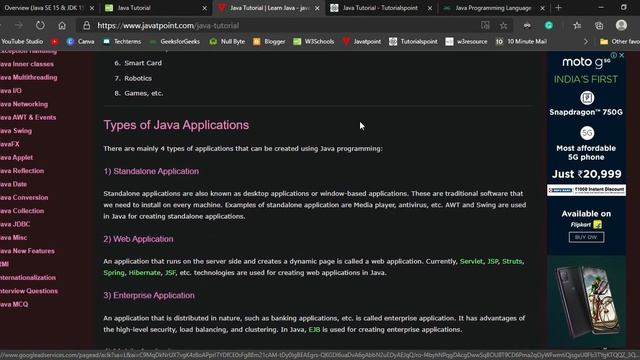Close the moto g advertisement X icon
Viewport: 640px width, 360px height.
[x=622, y=55]
